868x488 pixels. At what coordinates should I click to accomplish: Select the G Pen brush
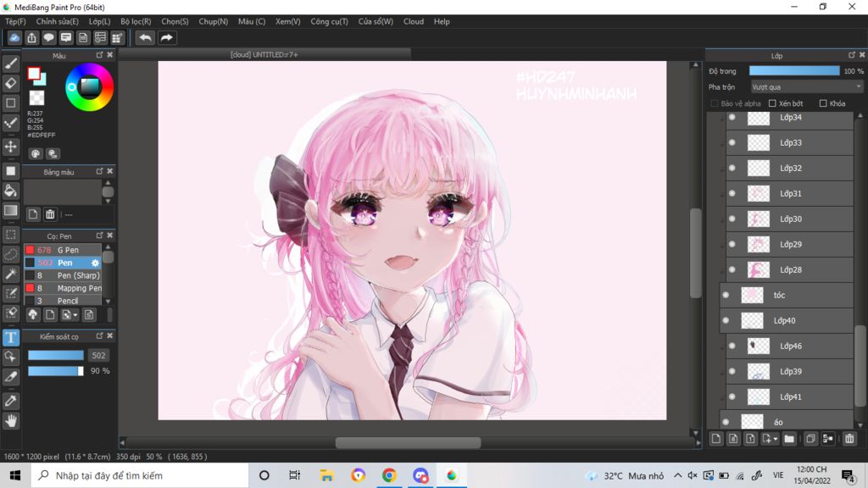[x=63, y=250]
